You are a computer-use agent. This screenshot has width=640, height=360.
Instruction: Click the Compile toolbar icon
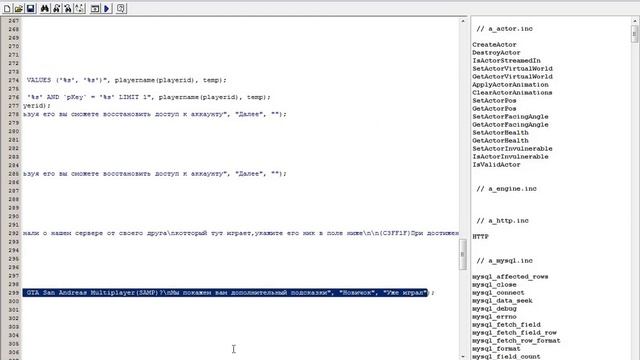point(95,8)
